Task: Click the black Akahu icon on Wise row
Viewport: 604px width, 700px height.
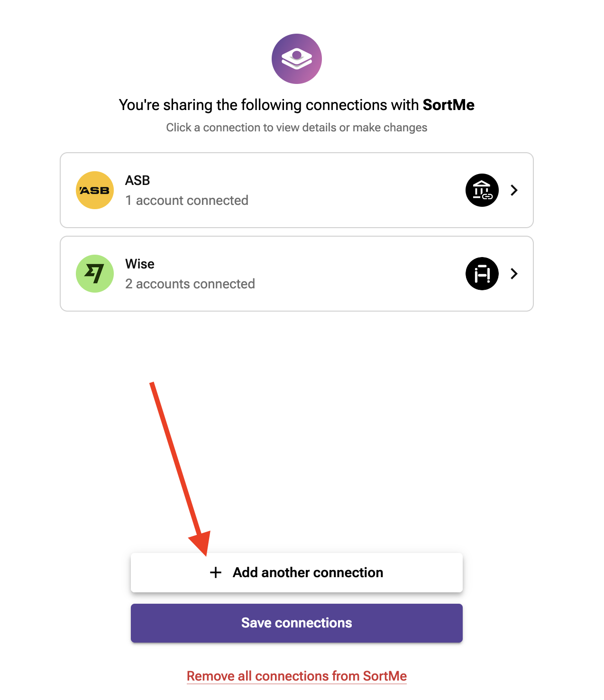Action: click(x=482, y=274)
